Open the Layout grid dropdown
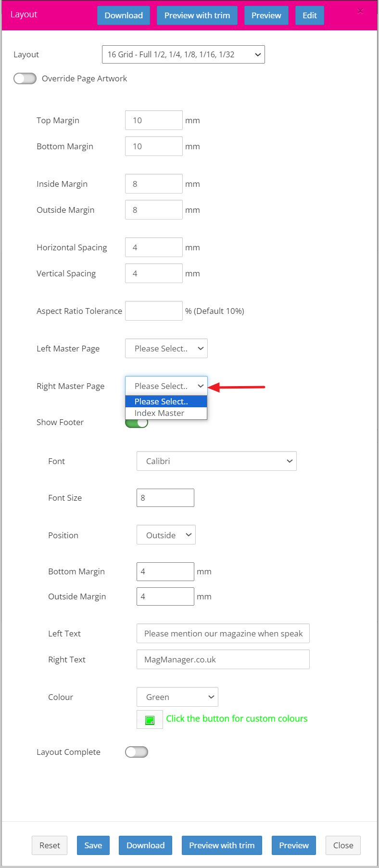 (183, 54)
